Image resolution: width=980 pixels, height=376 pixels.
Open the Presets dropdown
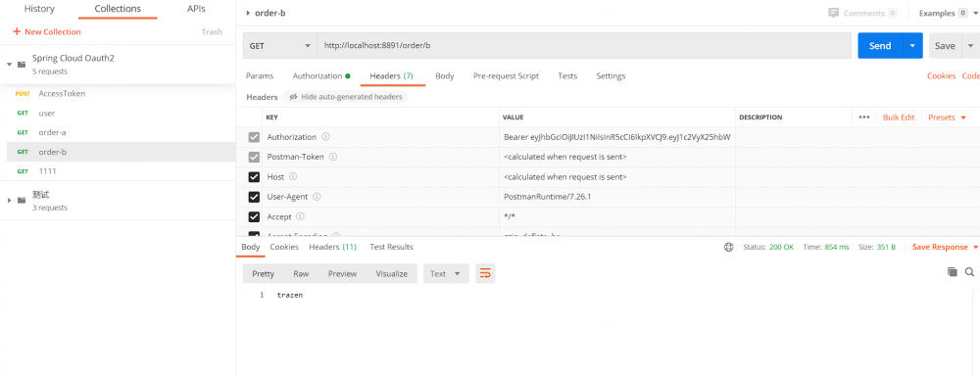(x=947, y=117)
